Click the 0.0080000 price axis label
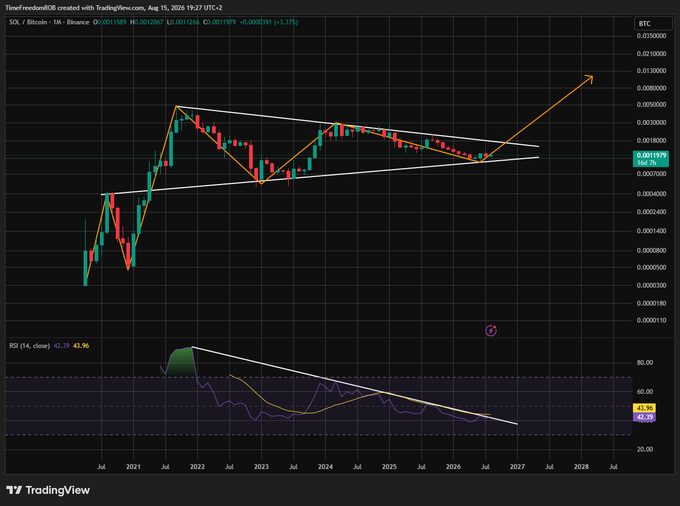Viewport: 680px width, 506px height. (x=651, y=88)
